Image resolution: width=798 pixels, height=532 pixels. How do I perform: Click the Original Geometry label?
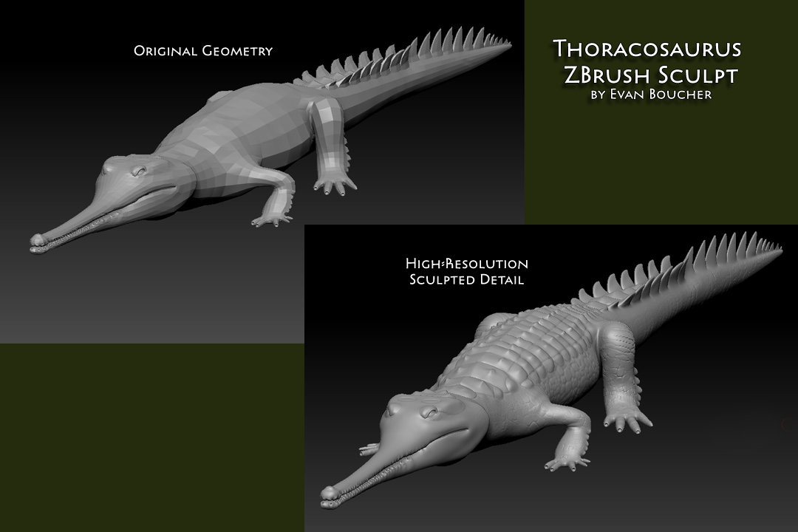tap(203, 52)
